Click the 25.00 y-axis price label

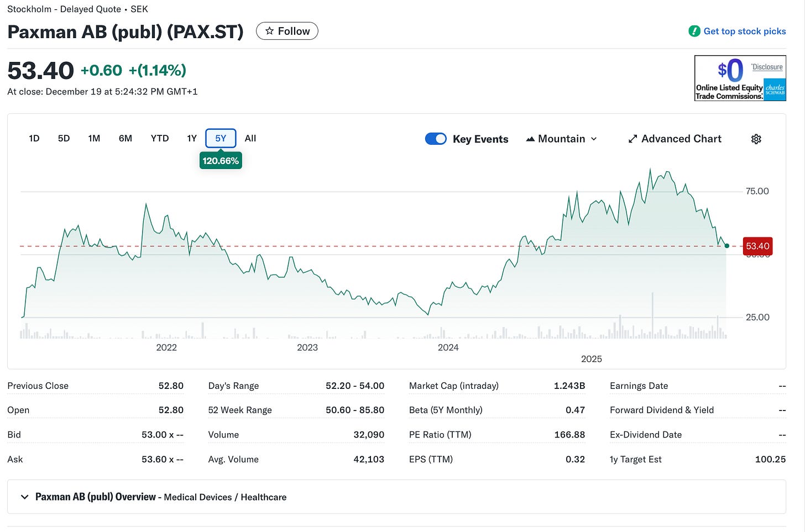coord(757,317)
